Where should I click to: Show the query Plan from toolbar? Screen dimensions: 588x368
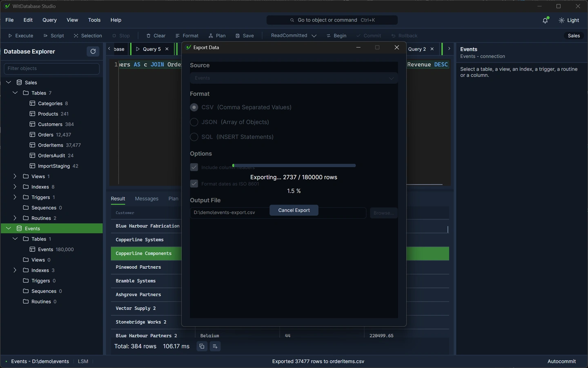pyautogui.click(x=217, y=35)
